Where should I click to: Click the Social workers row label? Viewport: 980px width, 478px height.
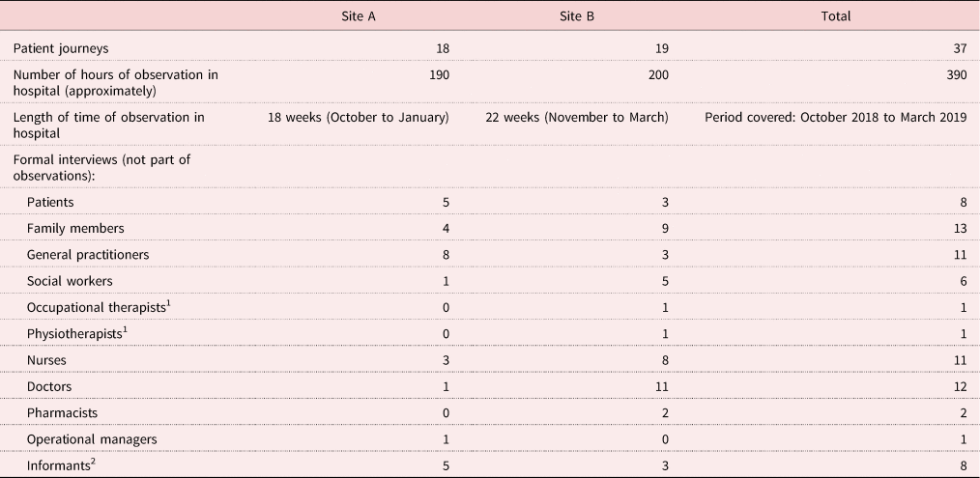coord(70,281)
